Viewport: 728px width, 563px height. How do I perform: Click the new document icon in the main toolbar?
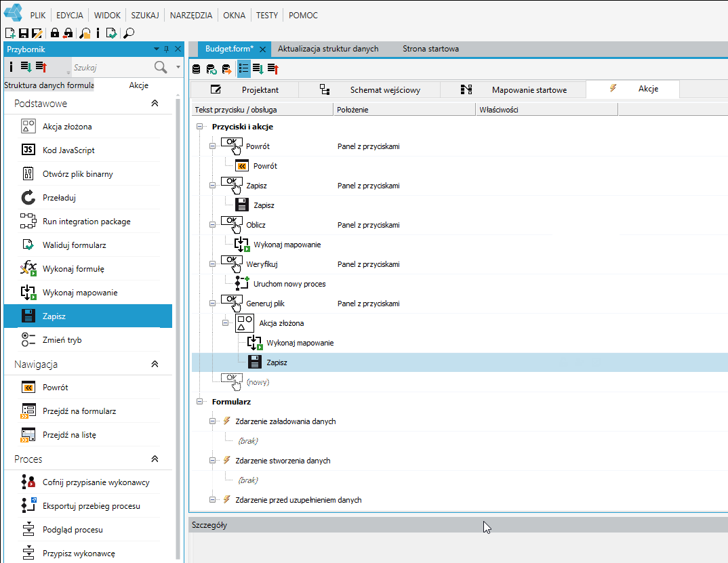click(9, 33)
